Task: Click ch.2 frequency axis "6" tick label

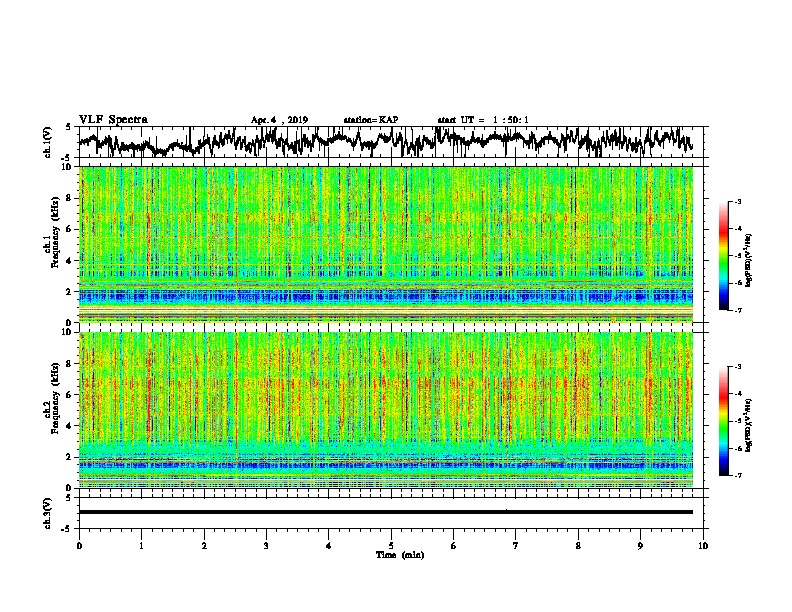Action: [69, 394]
